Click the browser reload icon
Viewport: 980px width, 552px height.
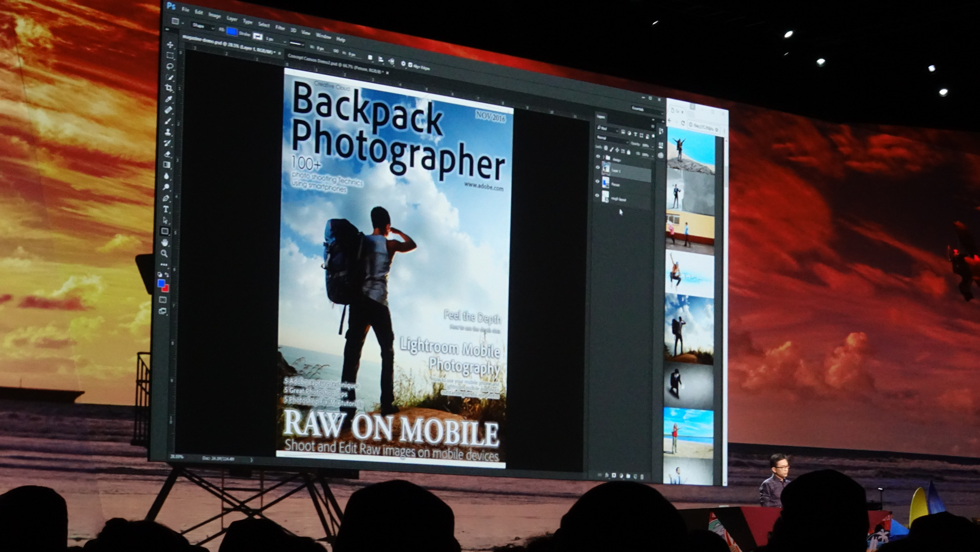(x=682, y=123)
